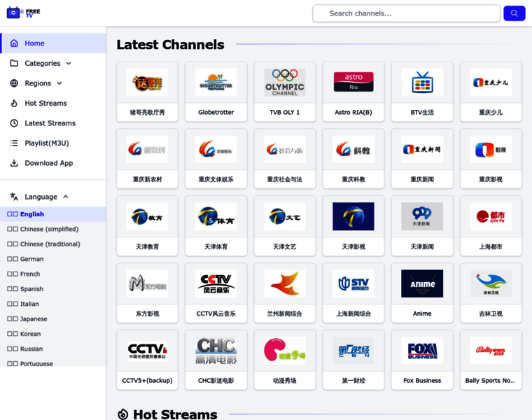Image resolution: width=532 pixels, height=420 pixels.
Task: Switch language to Japanese
Action: click(53, 318)
